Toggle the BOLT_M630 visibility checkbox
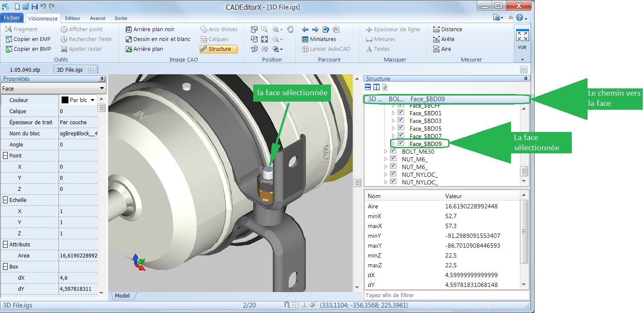 point(393,151)
